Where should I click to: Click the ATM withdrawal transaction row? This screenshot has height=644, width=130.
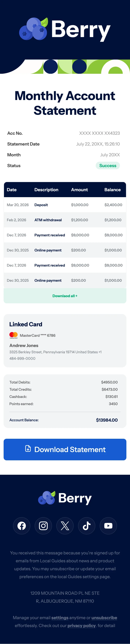(65, 220)
